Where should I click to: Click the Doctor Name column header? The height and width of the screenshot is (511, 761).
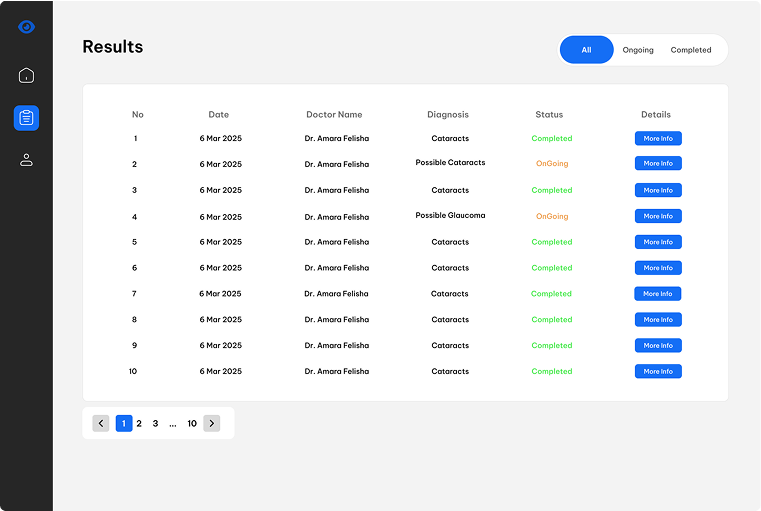pos(334,115)
